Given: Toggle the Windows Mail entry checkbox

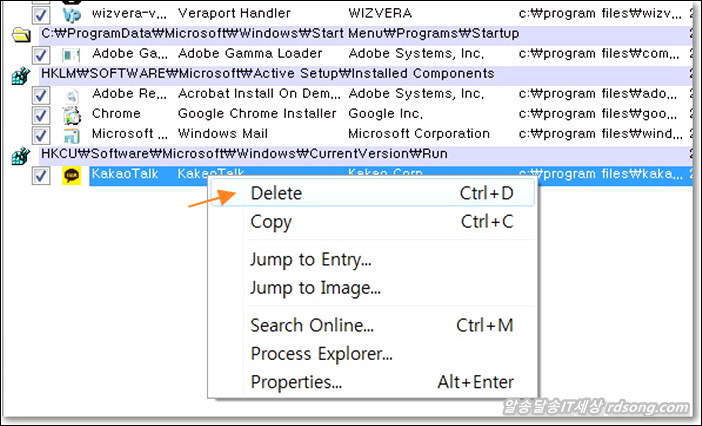Looking at the screenshot, I should coord(41,134).
